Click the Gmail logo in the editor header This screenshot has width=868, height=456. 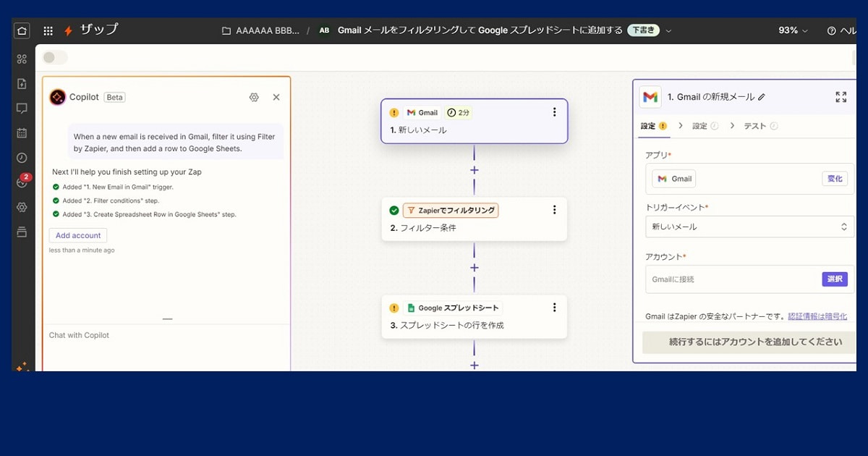pos(650,97)
